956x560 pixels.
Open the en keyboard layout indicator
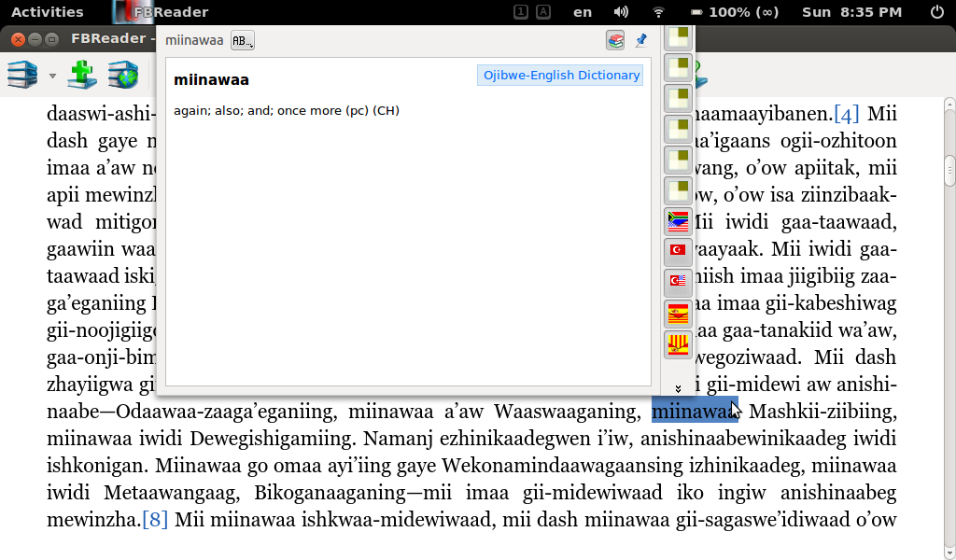[x=581, y=12]
